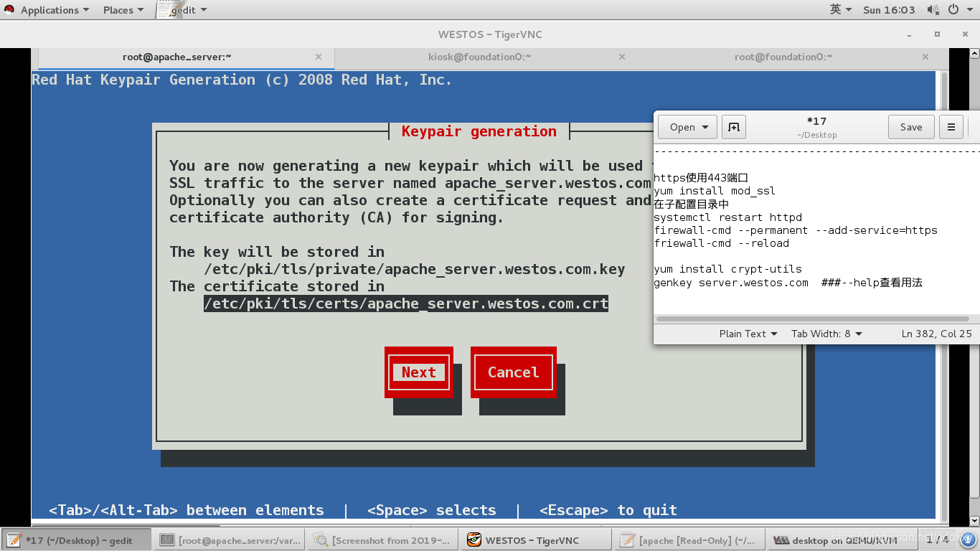The height and width of the screenshot is (551, 980).
Task: Click the 'genkey server.westos.com' line in gedit
Action: tap(788, 283)
